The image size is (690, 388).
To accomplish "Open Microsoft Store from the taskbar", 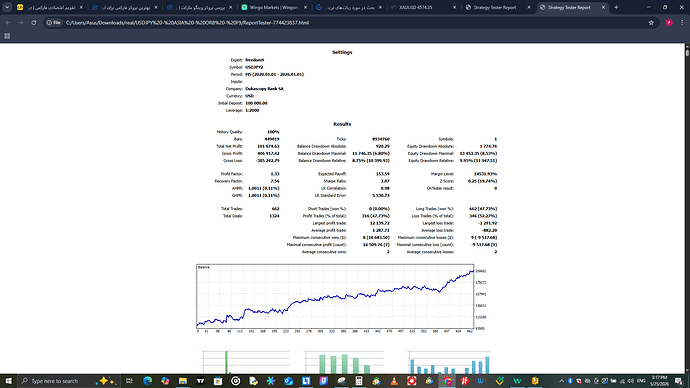I will [218, 381].
